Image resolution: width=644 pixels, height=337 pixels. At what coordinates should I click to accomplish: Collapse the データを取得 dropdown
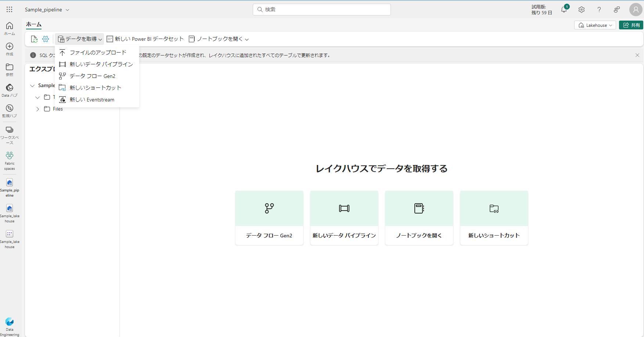[80, 39]
